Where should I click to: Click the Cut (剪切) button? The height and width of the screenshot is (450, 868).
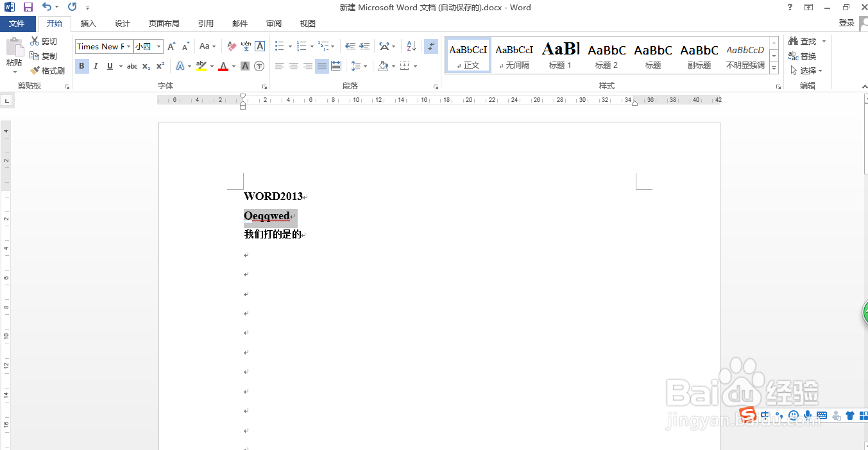44,42
